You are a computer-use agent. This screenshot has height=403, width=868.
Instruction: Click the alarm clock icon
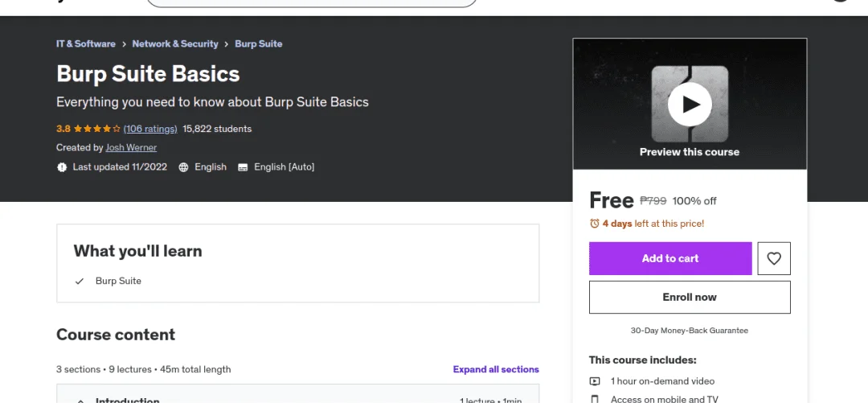pyautogui.click(x=595, y=224)
